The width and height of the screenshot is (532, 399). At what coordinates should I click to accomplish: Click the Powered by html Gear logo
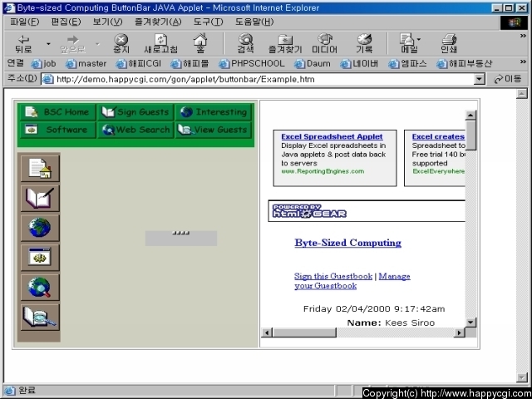click(309, 211)
